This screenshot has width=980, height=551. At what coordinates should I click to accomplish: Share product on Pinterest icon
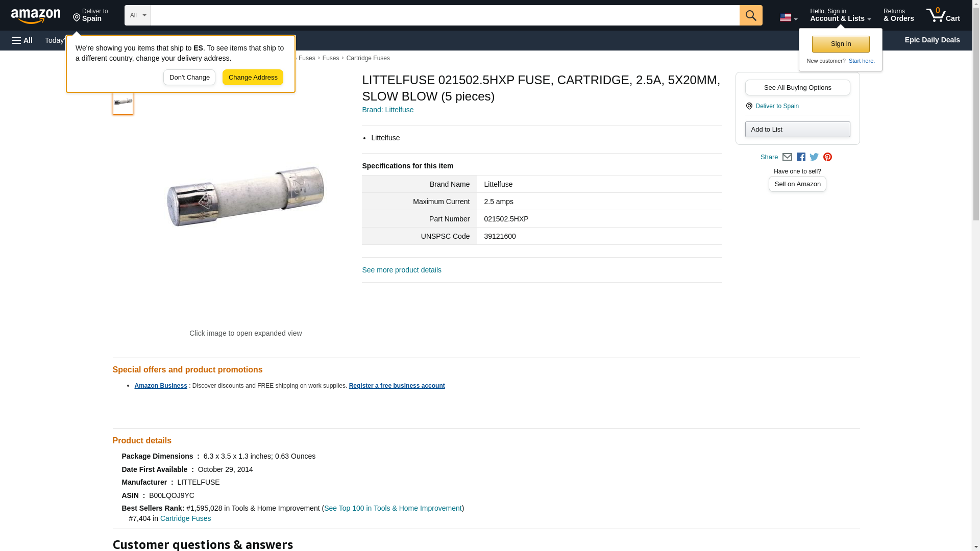tap(827, 157)
